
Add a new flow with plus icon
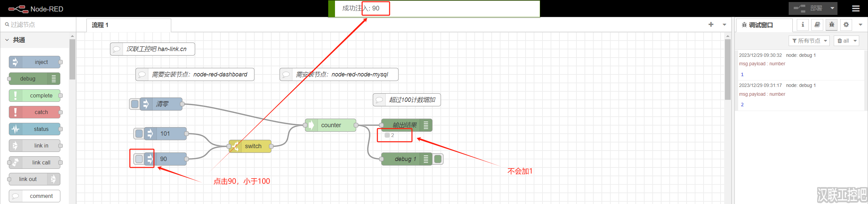pyautogui.click(x=711, y=24)
